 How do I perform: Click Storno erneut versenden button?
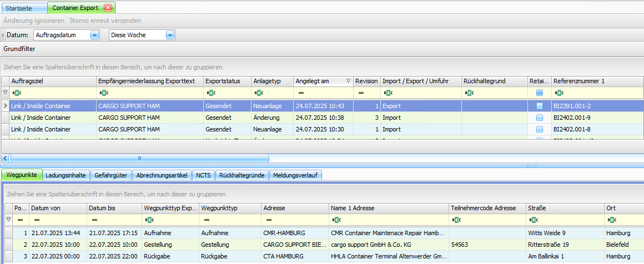coord(105,21)
